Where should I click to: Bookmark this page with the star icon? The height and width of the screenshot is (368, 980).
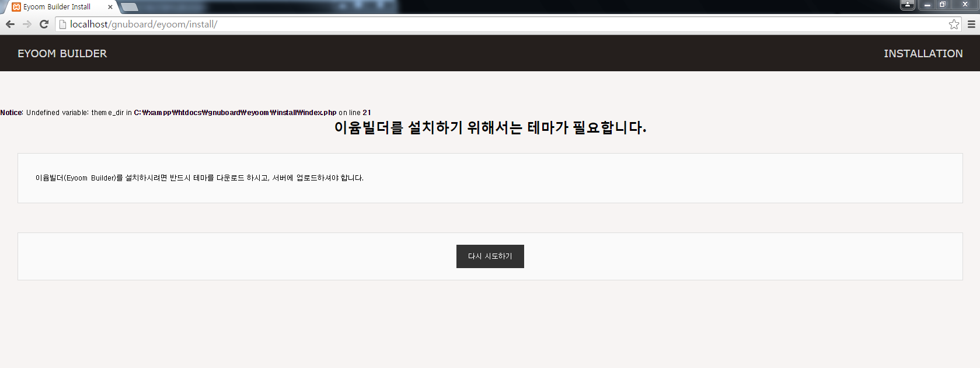pos(954,24)
